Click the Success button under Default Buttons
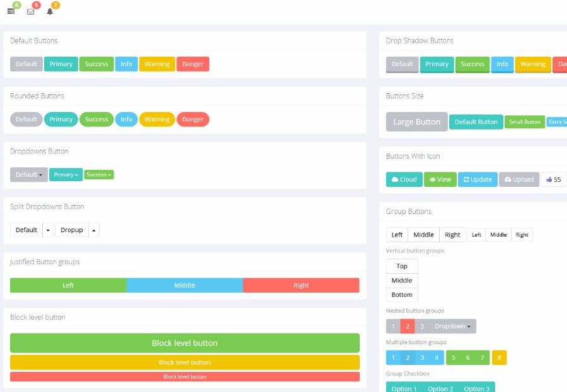This screenshot has height=392, width=567. [x=96, y=64]
